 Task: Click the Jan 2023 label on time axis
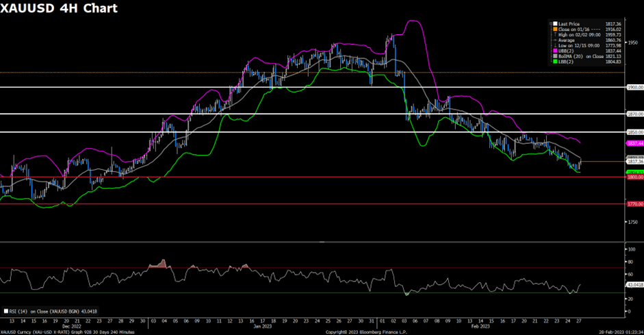(x=262, y=327)
